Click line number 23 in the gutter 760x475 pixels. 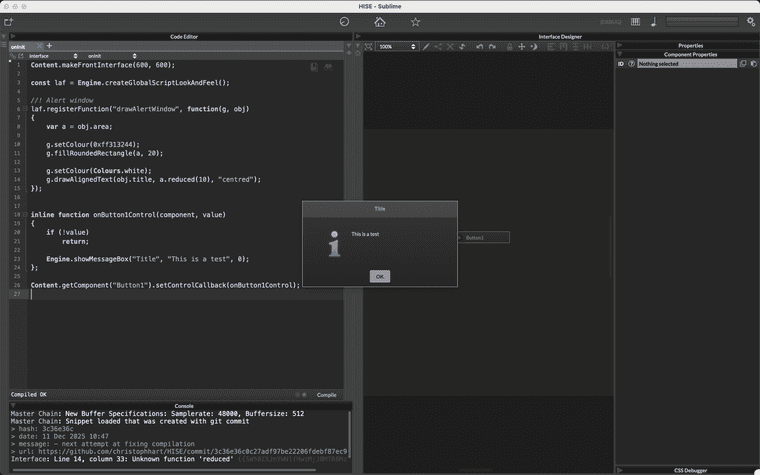click(17, 259)
